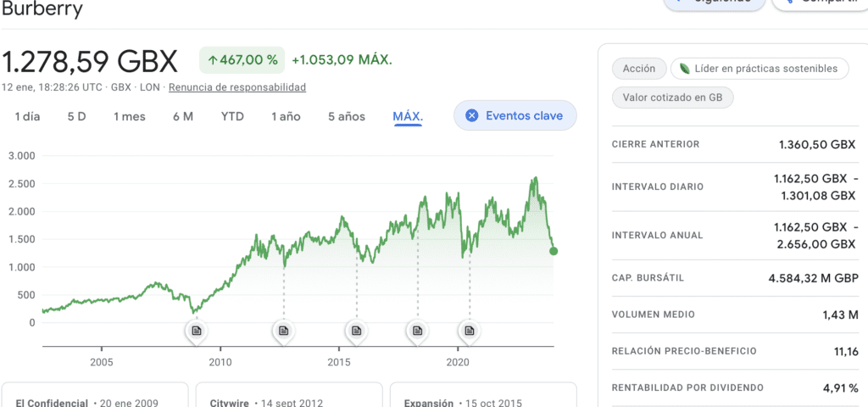Open the 2018 key event marker icon
868x407 pixels.
click(417, 332)
